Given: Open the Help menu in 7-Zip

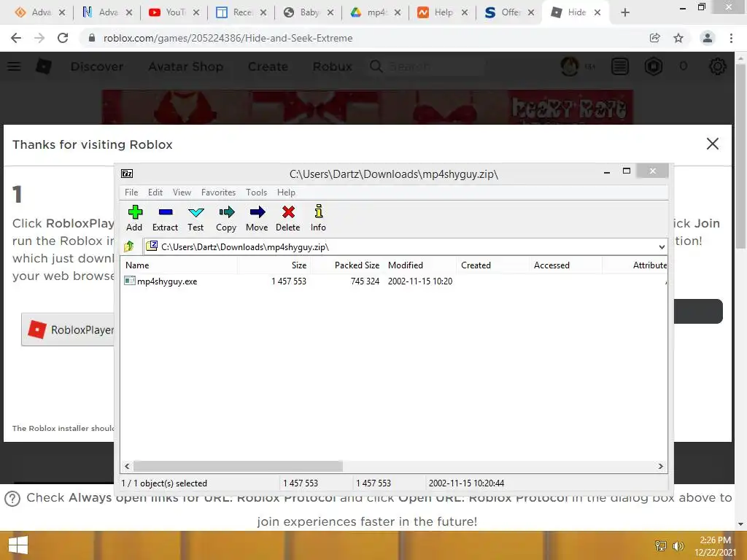Looking at the screenshot, I should click(286, 192).
